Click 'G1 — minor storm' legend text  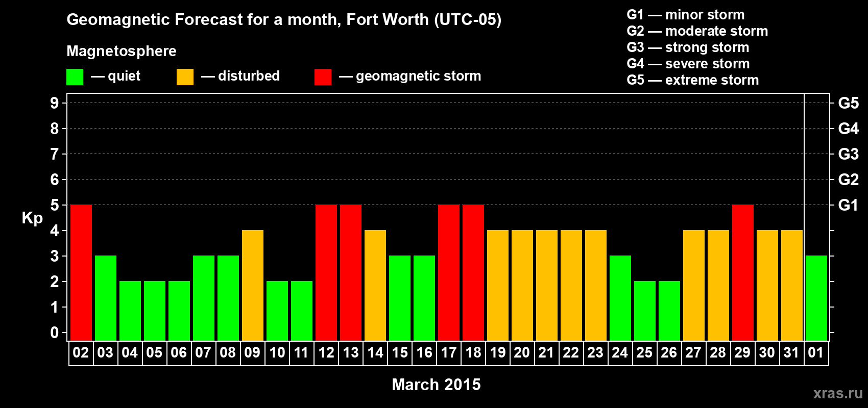(x=686, y=15)
